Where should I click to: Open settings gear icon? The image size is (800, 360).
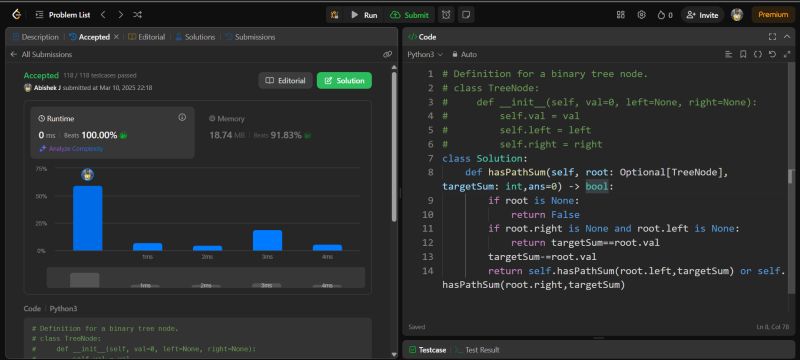pyautogui.click(x=642, y=15)
